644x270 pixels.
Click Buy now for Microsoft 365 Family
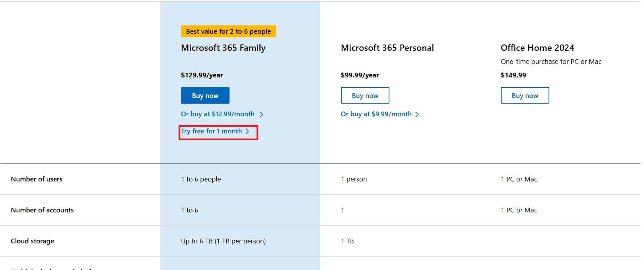point(205,95)
